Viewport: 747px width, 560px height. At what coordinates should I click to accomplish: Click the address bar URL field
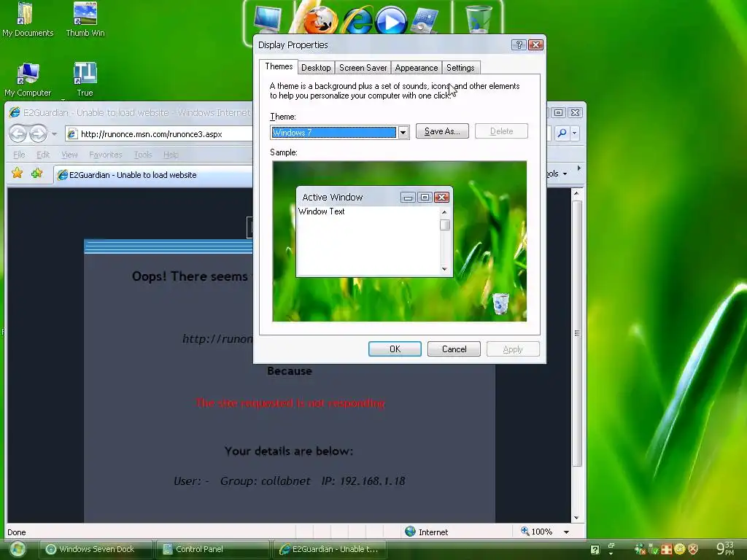click(x=160, y=134)
